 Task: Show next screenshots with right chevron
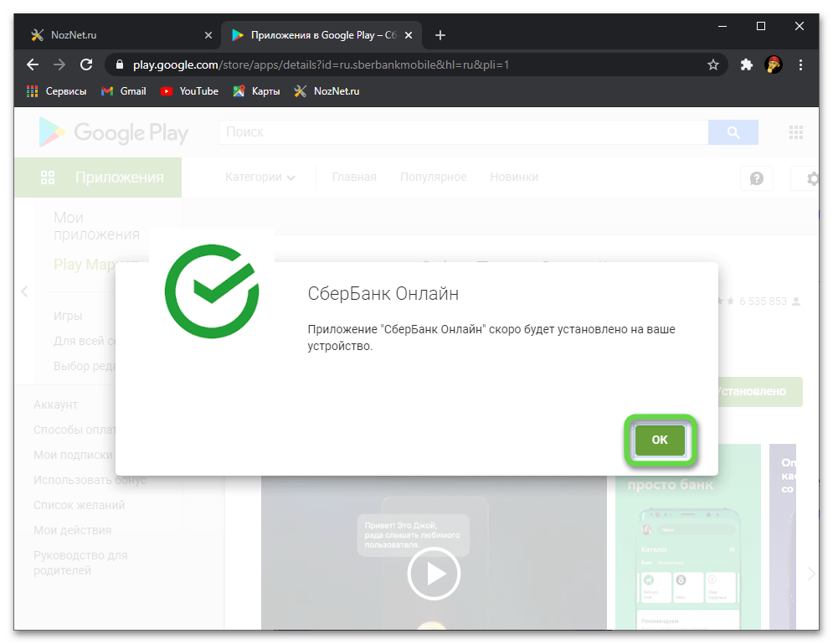pyautogui.click(x=811, y=574)
